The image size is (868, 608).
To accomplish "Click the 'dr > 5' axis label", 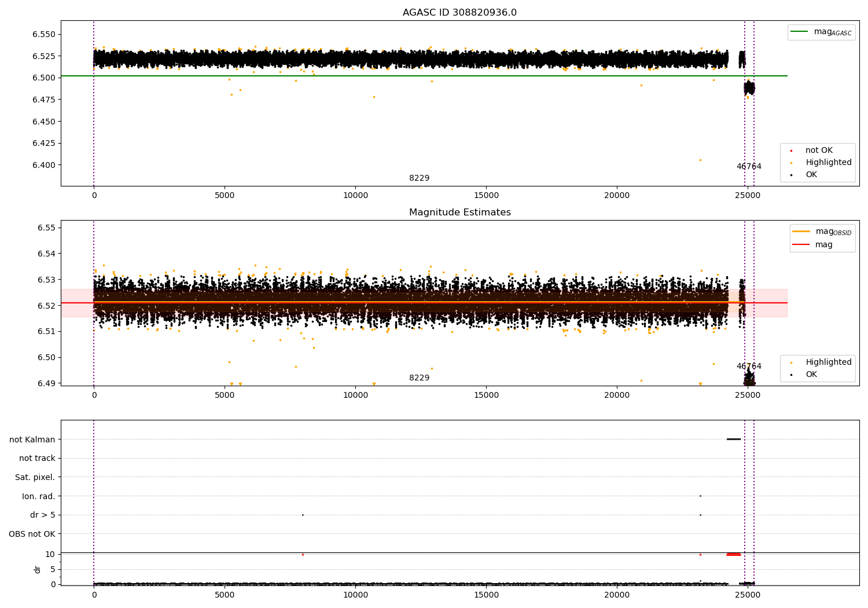I will [42, 515].
